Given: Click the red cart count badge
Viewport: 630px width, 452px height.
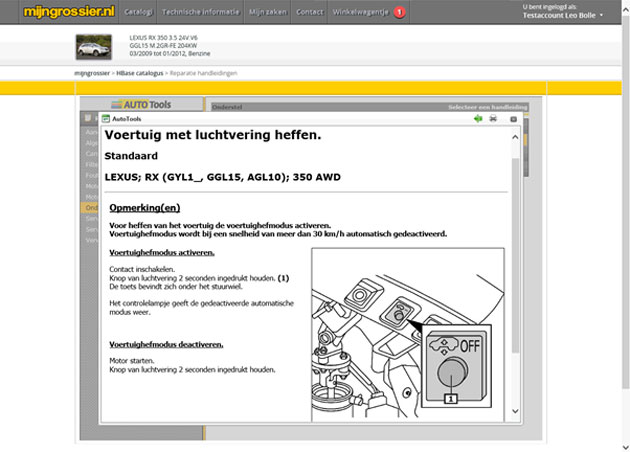Looking at the screenshot, I should (399, 12).
